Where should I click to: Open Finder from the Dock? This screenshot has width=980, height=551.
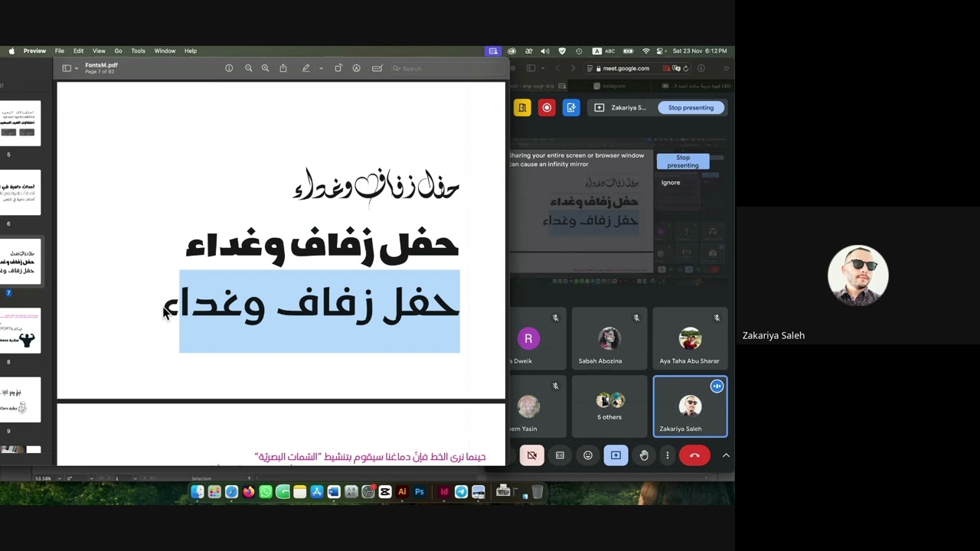pos(198,492)
